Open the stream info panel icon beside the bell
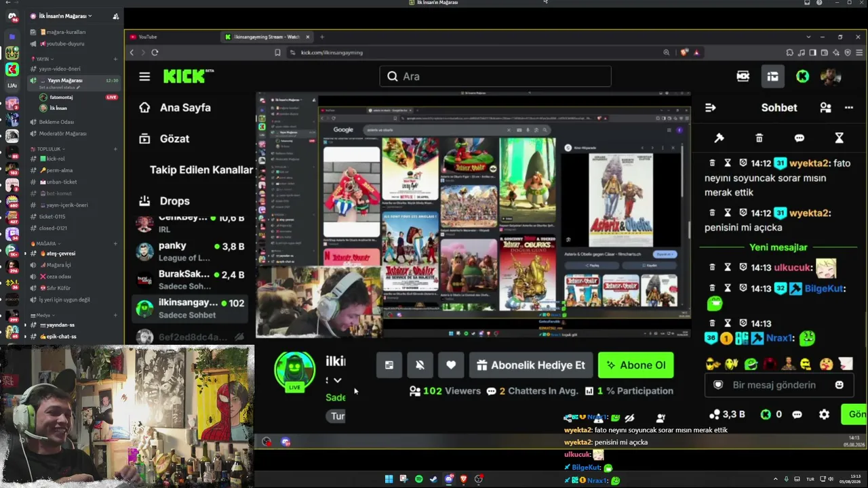This screenshot has height=488, width=868. [389, 365]
